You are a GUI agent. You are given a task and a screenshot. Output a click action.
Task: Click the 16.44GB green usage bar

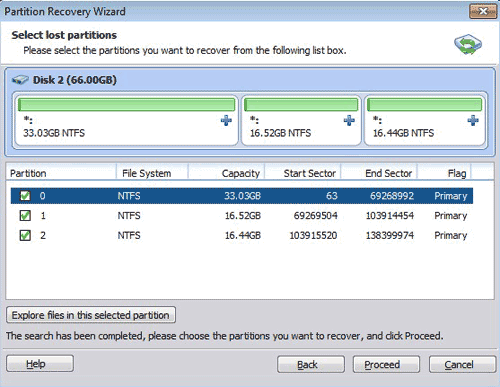tap(425, 104)
